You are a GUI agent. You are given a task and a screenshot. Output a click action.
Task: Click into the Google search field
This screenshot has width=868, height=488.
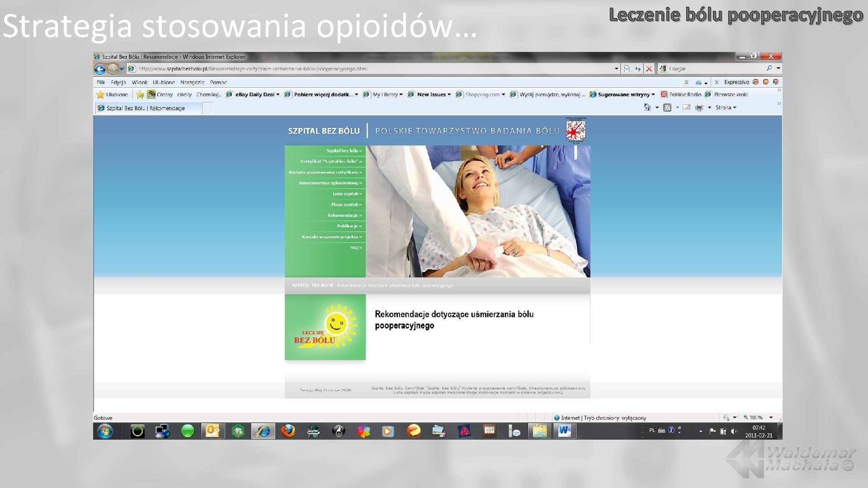[714, 69]
